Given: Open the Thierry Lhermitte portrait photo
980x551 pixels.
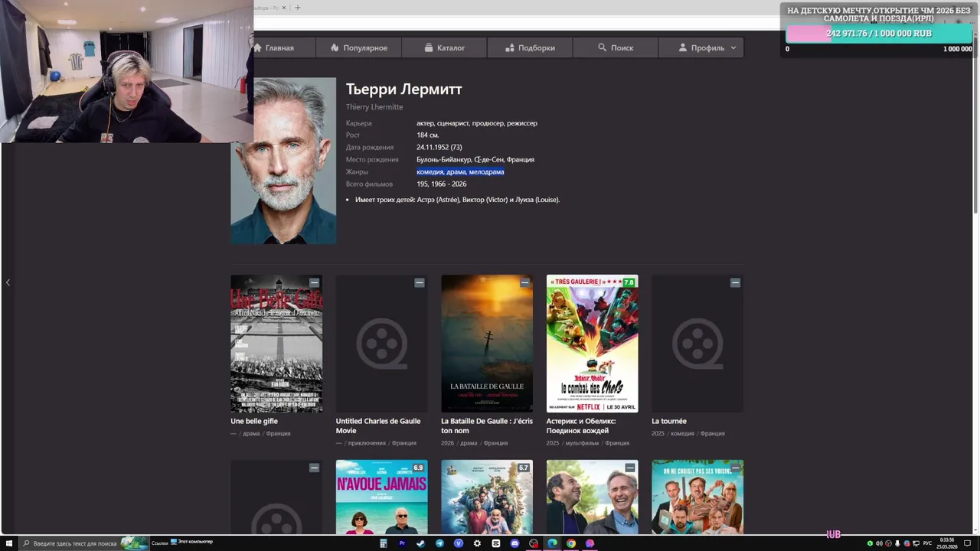Looking at the screenshot, I should pyautogui.click(x=283, y=161).
